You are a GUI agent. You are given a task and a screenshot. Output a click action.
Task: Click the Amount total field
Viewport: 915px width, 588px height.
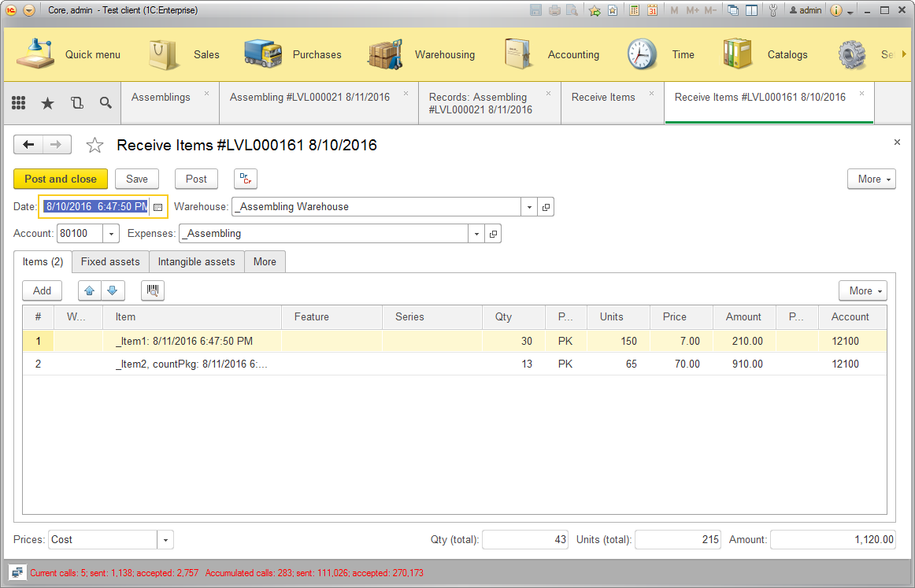[833, 540]
